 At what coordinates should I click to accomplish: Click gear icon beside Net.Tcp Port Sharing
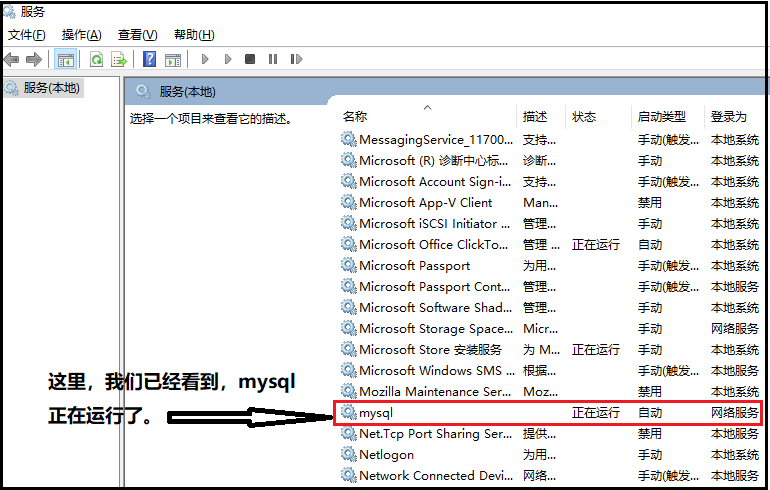pos(349,434)
